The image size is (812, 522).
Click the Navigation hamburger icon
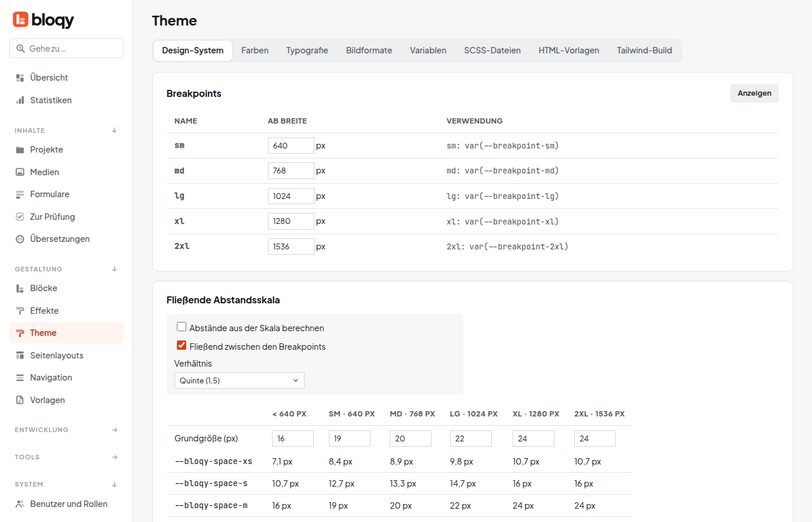coord(20,378)
